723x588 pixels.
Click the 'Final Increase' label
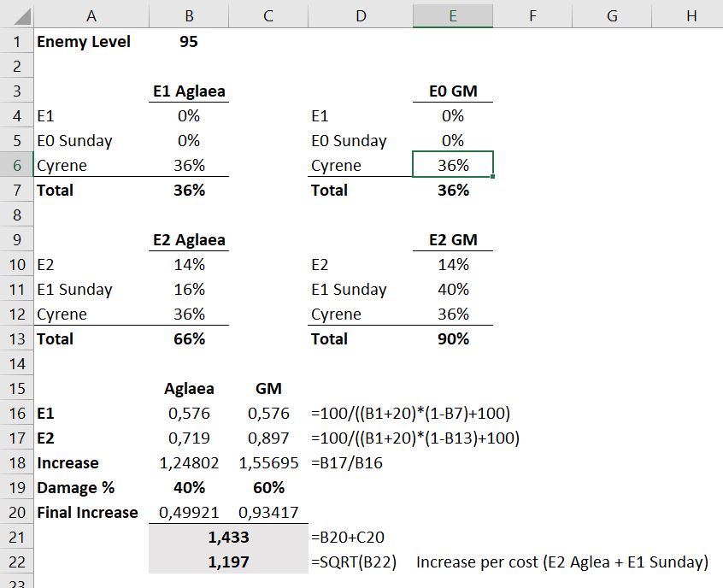point(87,513)
